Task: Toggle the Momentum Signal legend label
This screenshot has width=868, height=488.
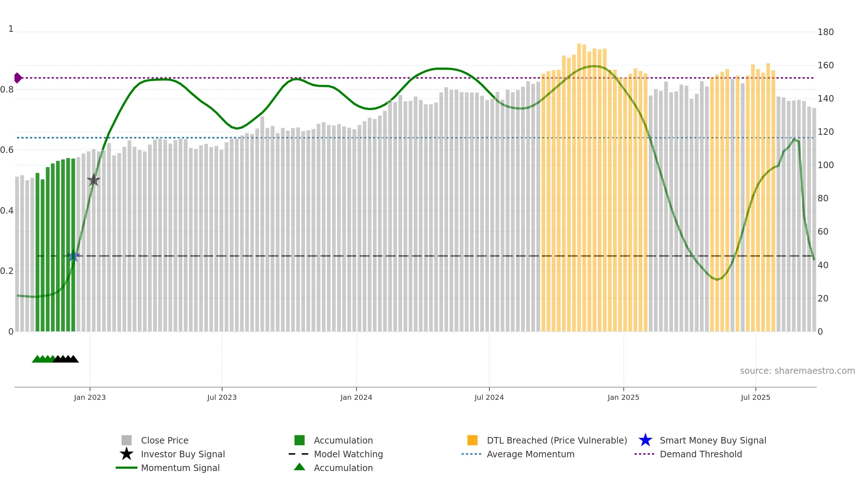Action: pyautogui.click(x=180, y=468)
